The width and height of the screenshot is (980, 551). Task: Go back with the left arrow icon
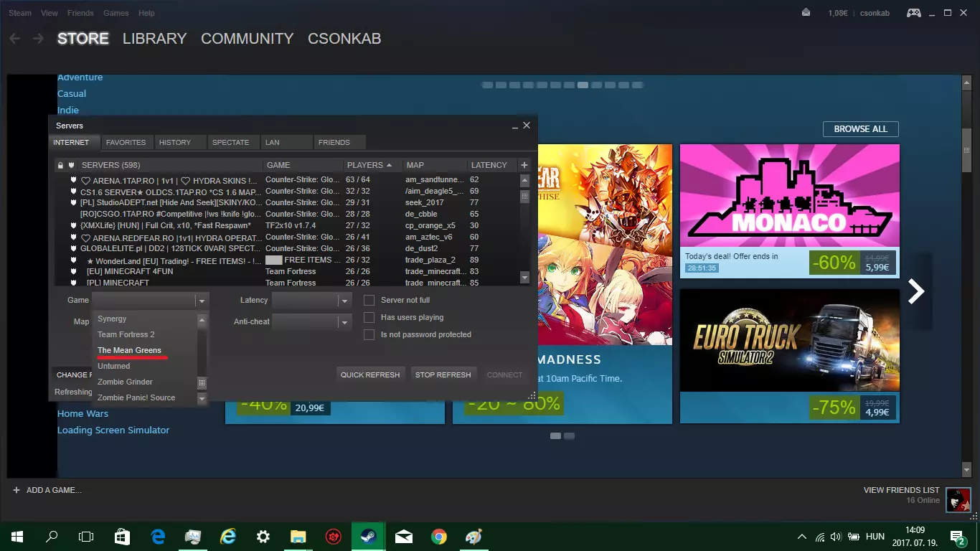pyautogui.click(x=14, y=38)
